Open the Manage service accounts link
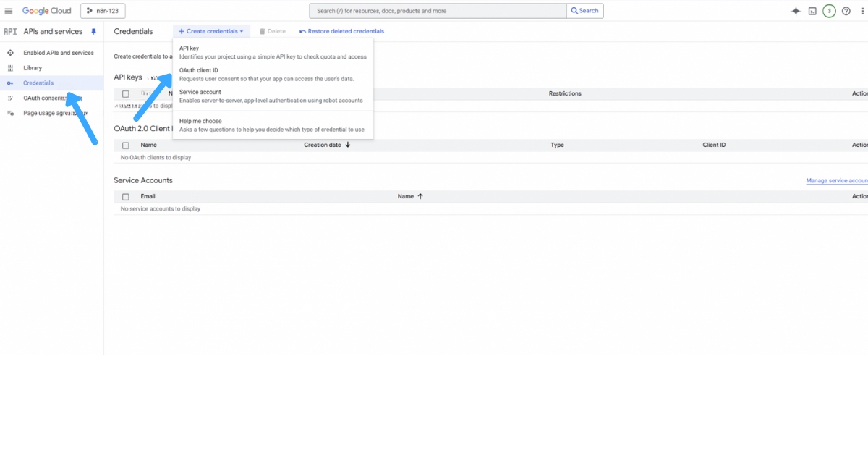Viewport: 868px width, 456px height. 837,180
